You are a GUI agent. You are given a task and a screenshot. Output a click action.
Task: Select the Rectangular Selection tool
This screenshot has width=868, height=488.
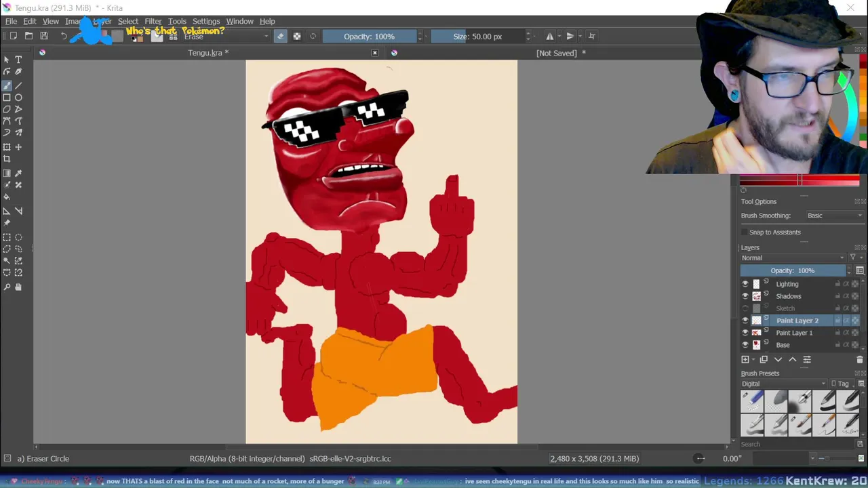pos(7,237)
